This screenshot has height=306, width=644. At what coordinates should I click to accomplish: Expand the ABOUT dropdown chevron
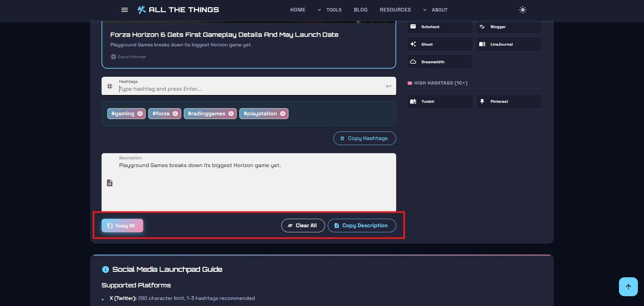coord(425,10)
